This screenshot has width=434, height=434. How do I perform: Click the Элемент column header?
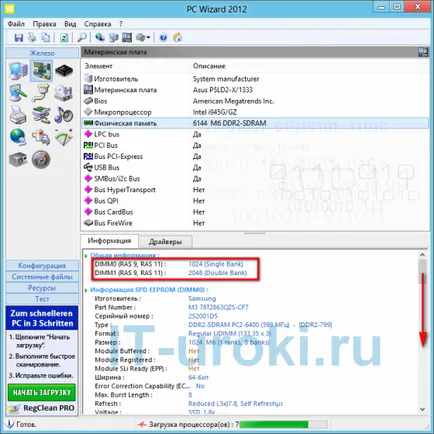click(x=99, y=66)
